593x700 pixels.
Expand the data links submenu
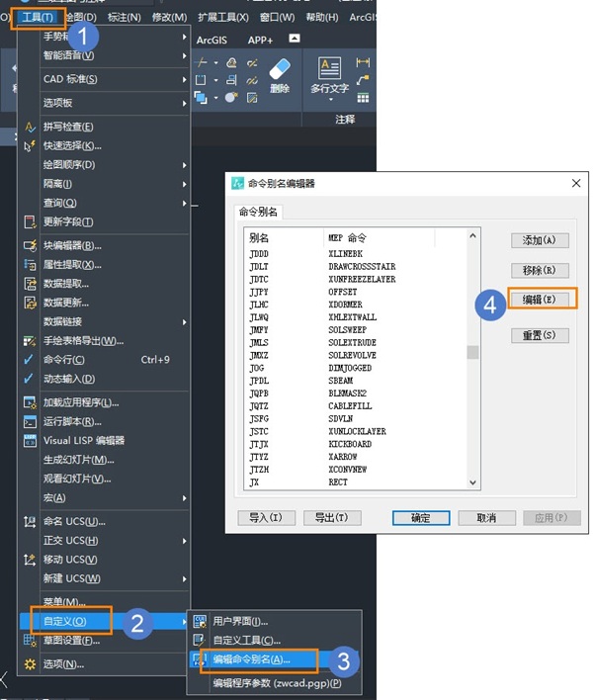[105, 322]
